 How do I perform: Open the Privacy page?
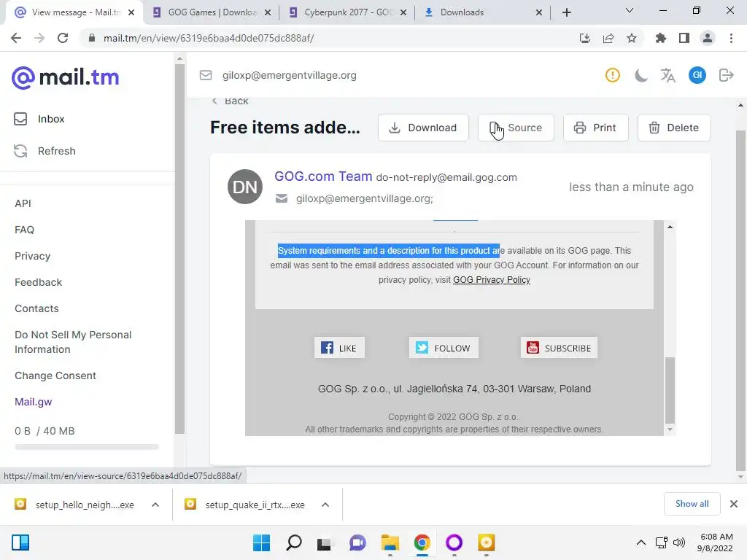(x=32, y=256)
